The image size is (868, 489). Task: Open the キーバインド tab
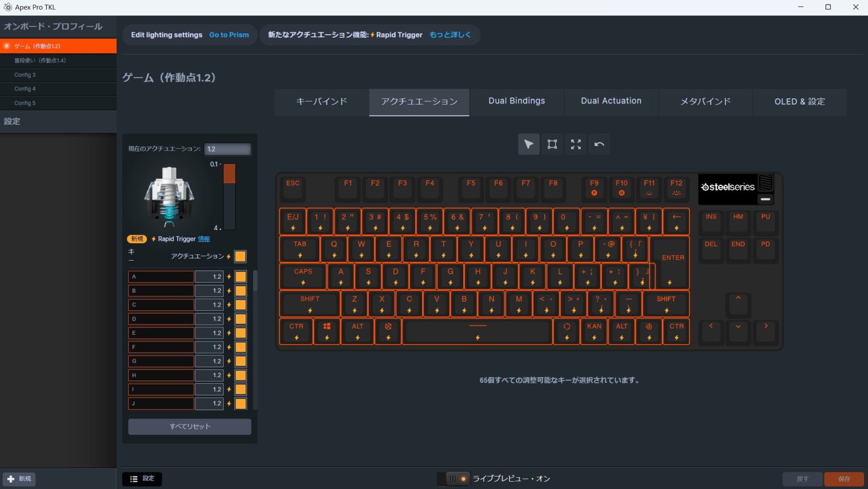point(322,102)
